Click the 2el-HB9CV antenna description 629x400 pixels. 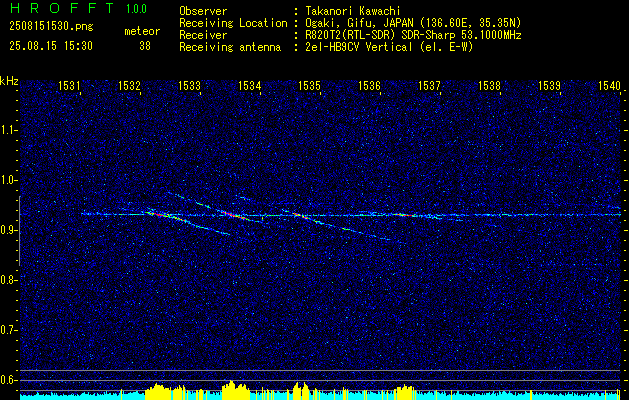(x=389, y=47)
